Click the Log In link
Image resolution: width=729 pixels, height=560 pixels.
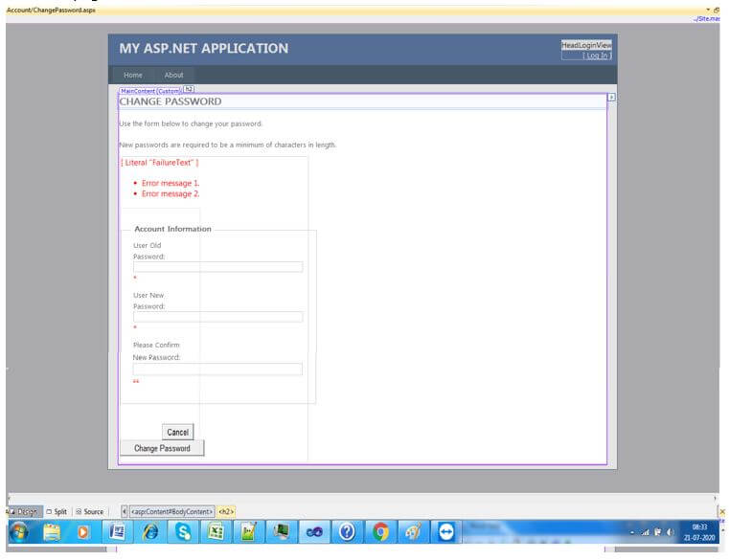tap(597, 56)
